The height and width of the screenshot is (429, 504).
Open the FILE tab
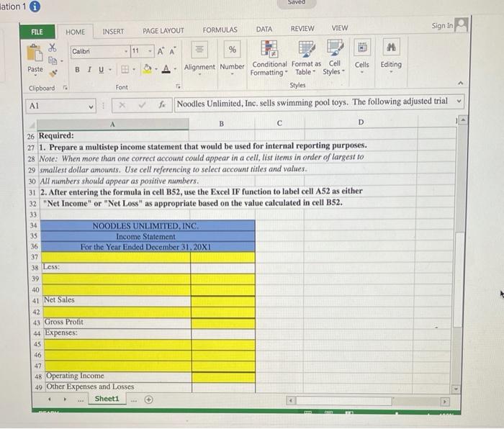[37, 32]
